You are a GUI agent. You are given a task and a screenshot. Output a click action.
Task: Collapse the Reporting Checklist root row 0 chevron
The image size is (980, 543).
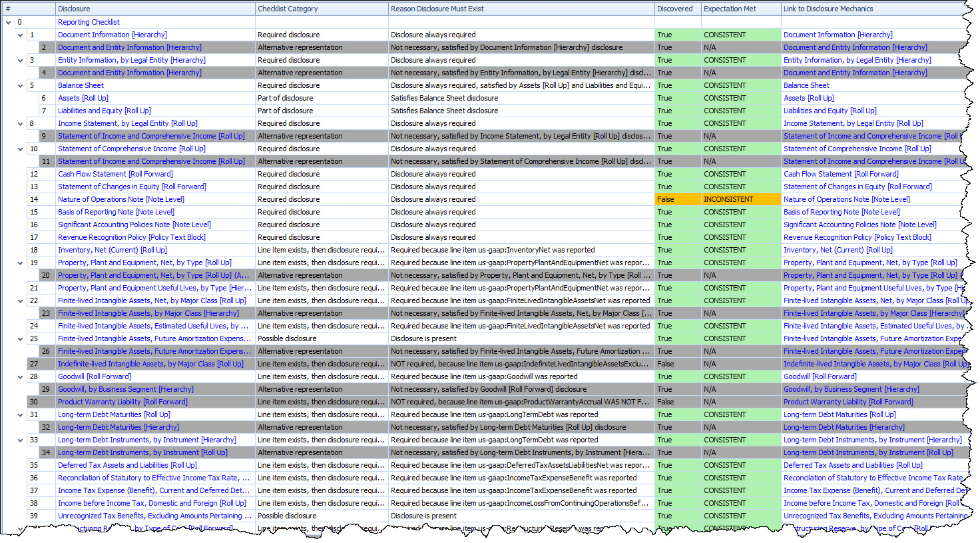coord(8,22)
